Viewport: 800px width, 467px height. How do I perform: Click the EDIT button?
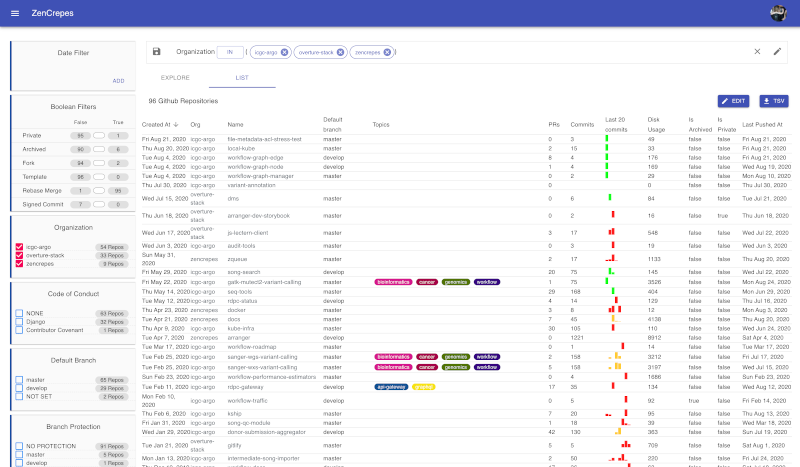click(x=733, y=101)
